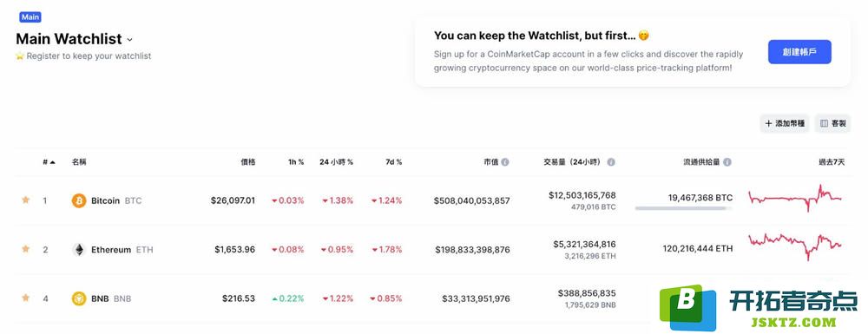Viewport: 868px width, 334px height.
Task: Click the 創建帳戶 button
Action: [x=799, y=52]
